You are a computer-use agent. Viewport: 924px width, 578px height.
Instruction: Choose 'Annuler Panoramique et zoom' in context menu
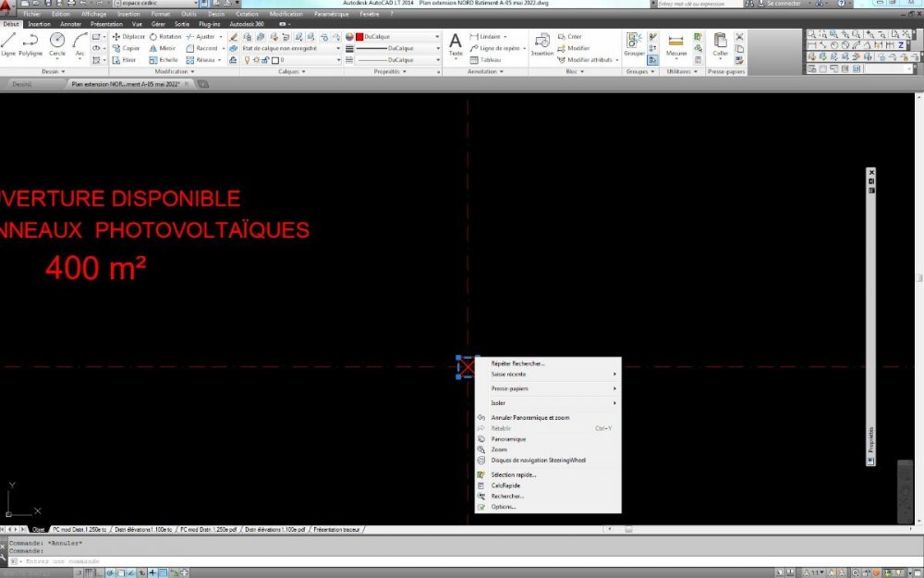(547, 418)
